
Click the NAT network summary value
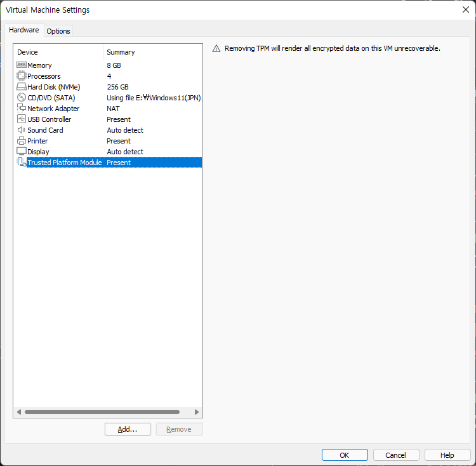click(113, 109)
